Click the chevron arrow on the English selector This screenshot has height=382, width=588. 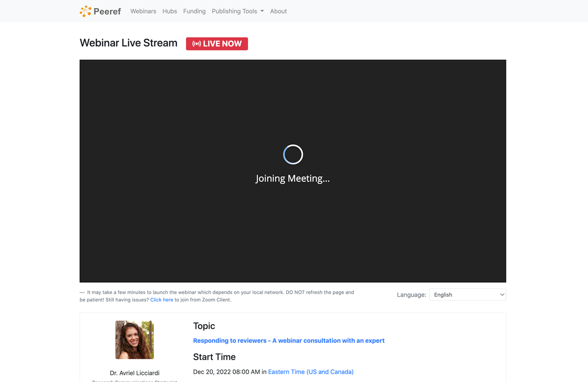pos(502,295)
